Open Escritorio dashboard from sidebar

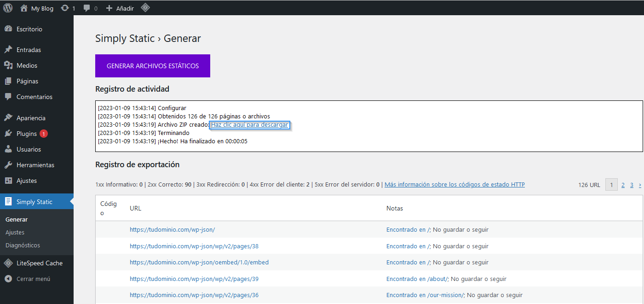coord(29,29)
